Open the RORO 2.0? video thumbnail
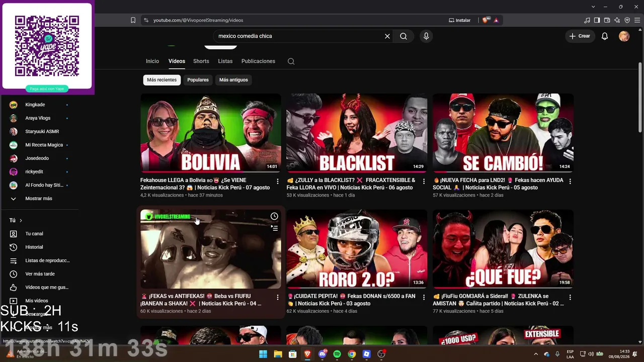The height and width of the screenshot is (362, 644). [x=357, y=249]
